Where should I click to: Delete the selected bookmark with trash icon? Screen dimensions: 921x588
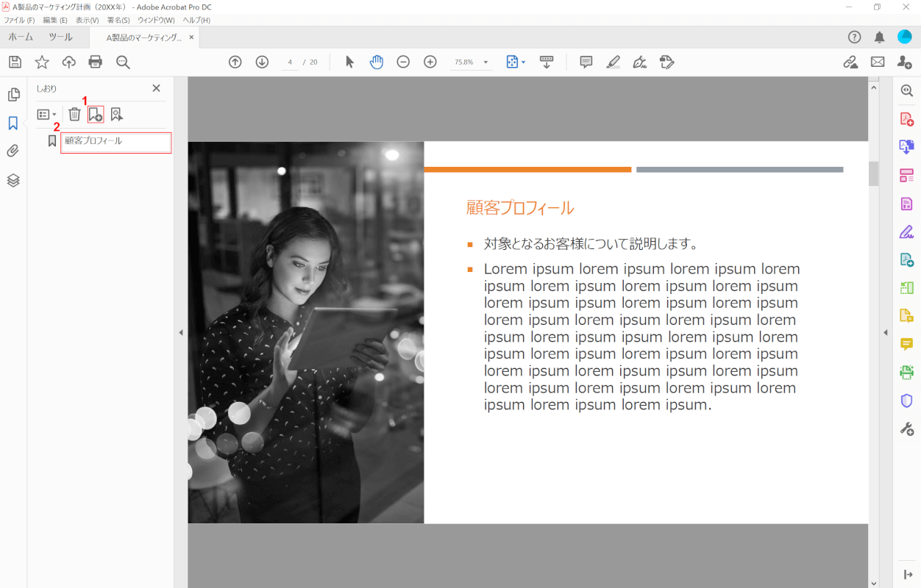[x=74, y=115]
